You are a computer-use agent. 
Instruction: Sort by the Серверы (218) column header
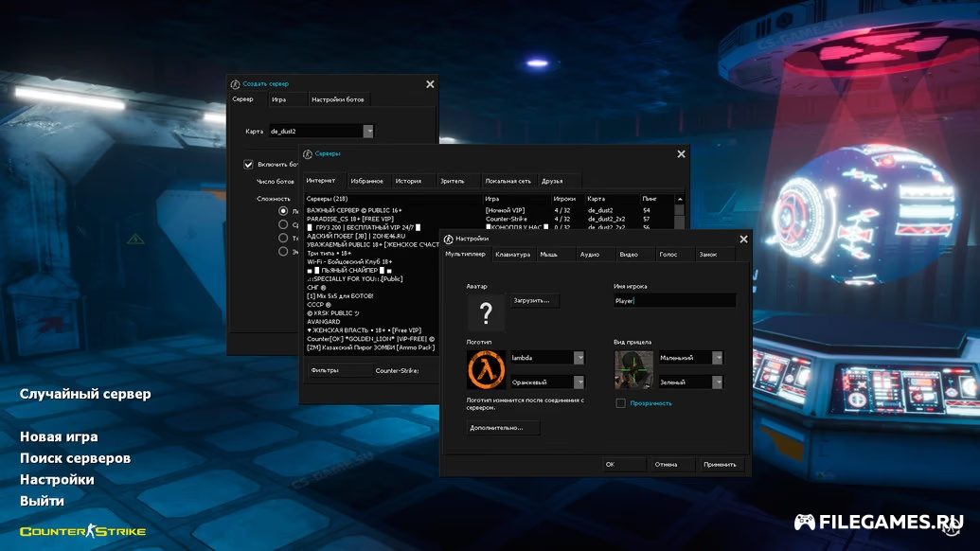click(393, 199)
